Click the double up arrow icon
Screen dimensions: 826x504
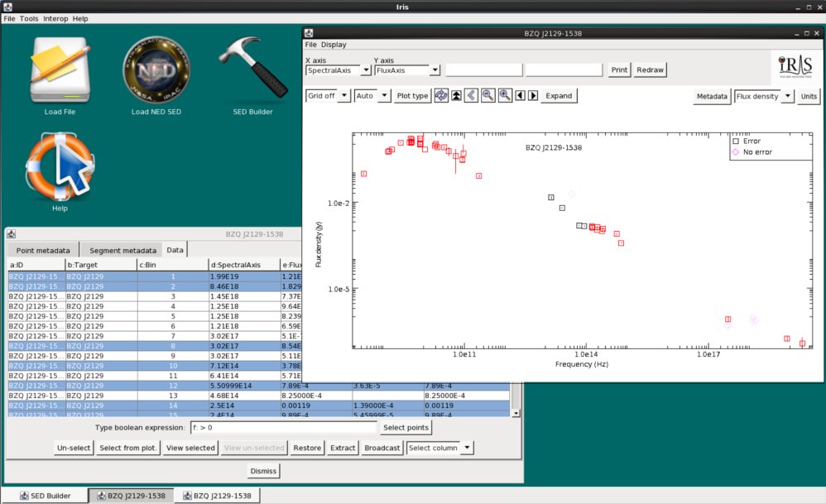coord(456,96)
